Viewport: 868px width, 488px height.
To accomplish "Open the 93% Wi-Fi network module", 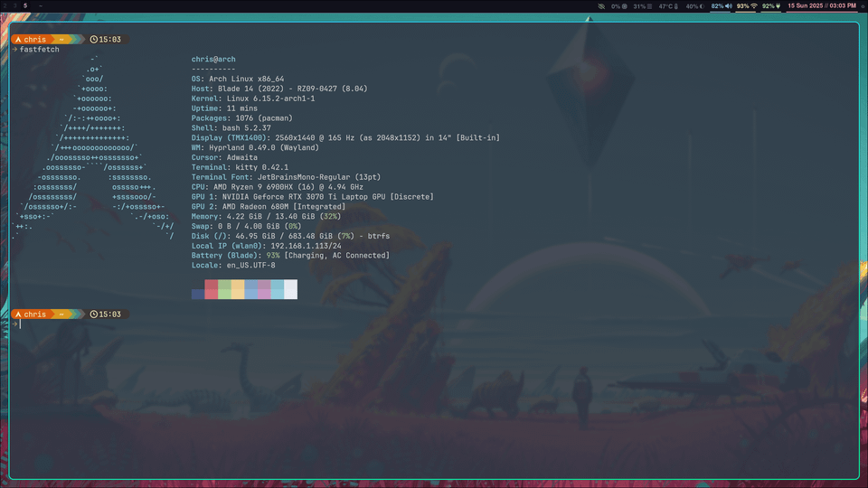I will (x=747, y=6).
